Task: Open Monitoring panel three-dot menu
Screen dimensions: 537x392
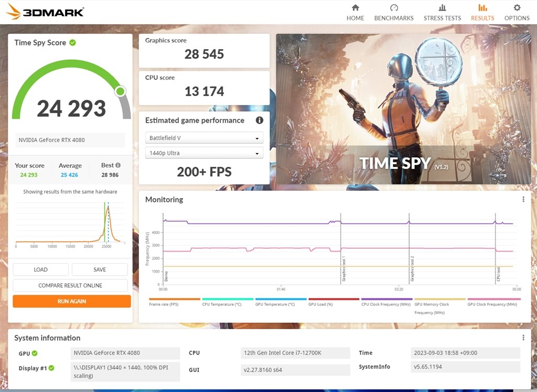Action: tap(523, 199)
